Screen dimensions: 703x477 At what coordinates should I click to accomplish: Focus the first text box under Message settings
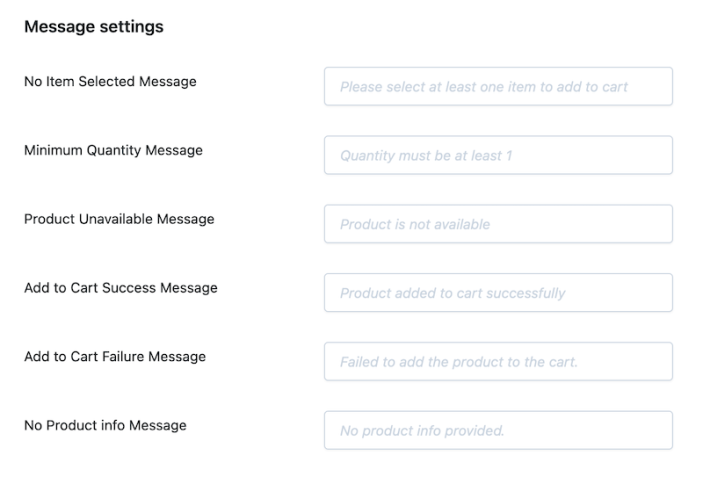[498, 86]
